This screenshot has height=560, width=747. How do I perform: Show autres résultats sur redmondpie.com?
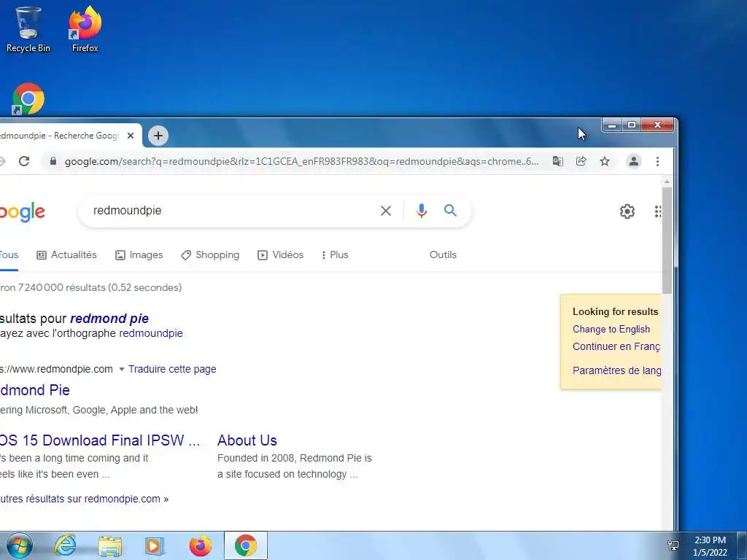[85, 499]
